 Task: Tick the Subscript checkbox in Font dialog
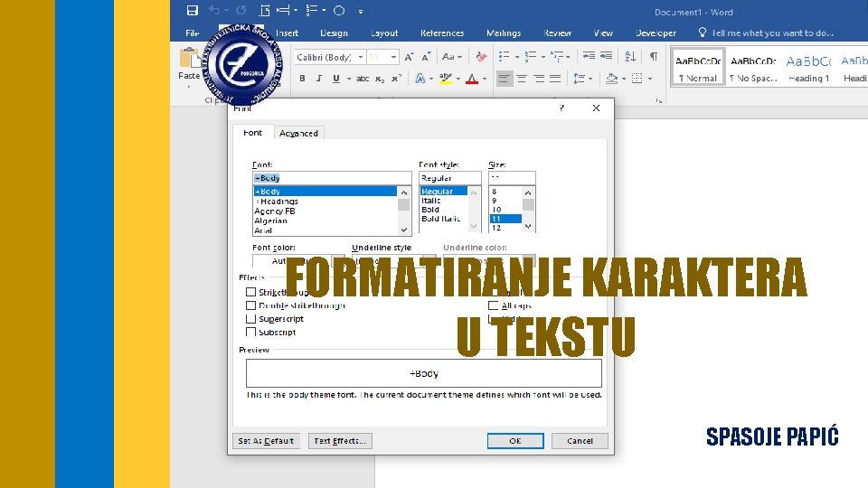point(250,332)
